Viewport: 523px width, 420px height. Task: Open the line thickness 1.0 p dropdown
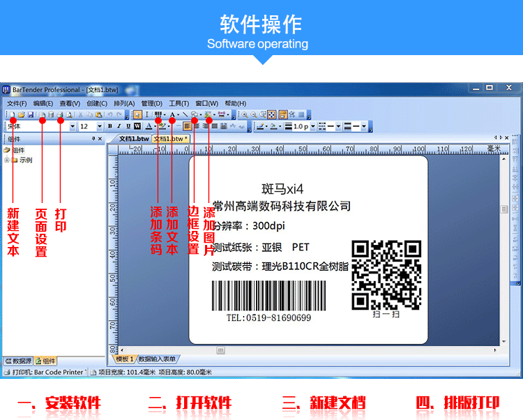tap(312, 126)
